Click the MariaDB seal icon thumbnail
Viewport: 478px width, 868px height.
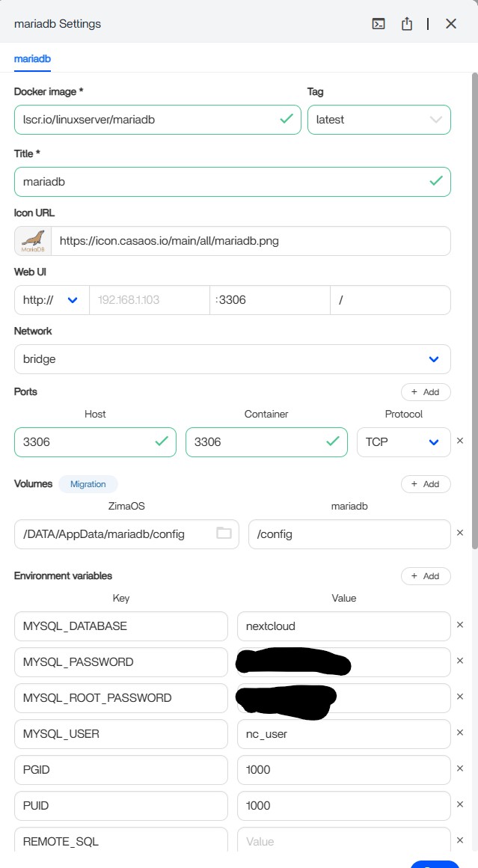[x=32, y=241]
